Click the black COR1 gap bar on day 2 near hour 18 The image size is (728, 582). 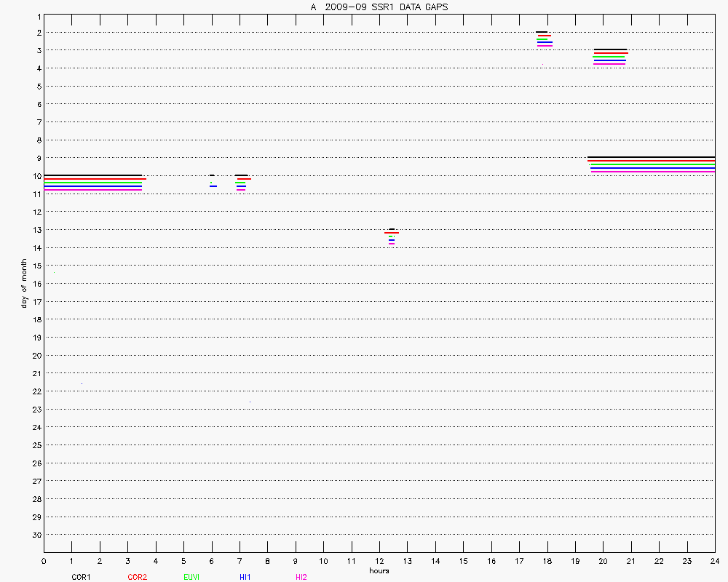(x=542, y=32)
